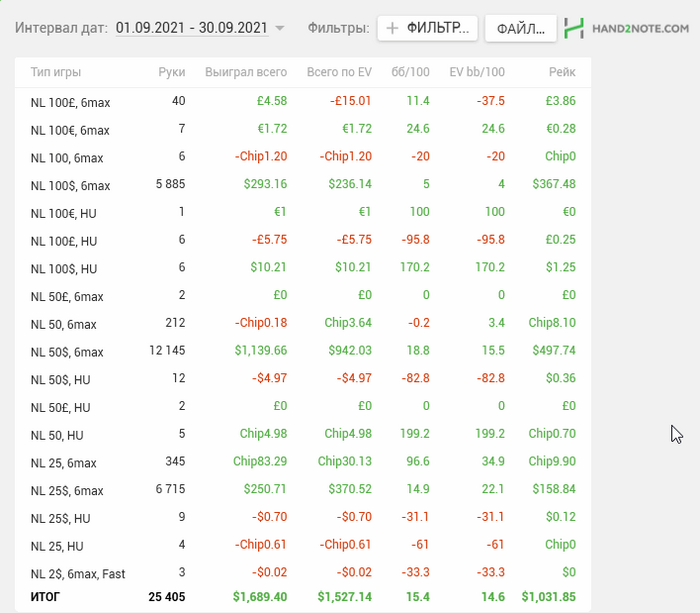Select the NL 25, 6max row

coord(303,461)
